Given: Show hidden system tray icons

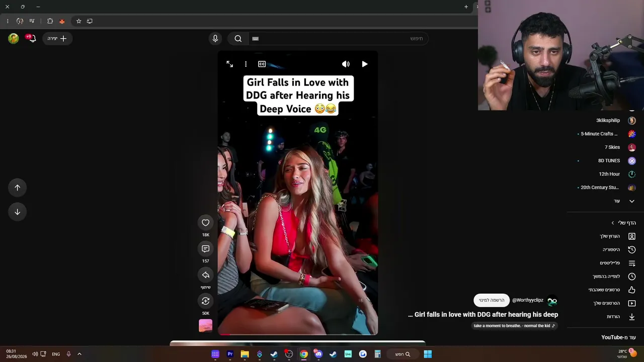Looking at the screenshot, I should 79,354.
